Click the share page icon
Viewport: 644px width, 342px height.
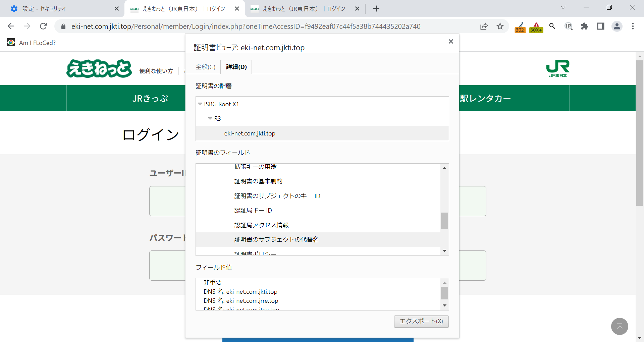click(484, 26)
